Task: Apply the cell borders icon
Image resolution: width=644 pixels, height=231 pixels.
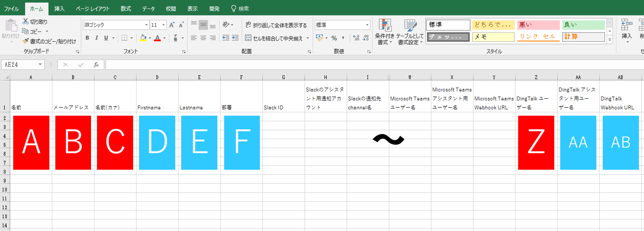Action: tap(124, 38)
